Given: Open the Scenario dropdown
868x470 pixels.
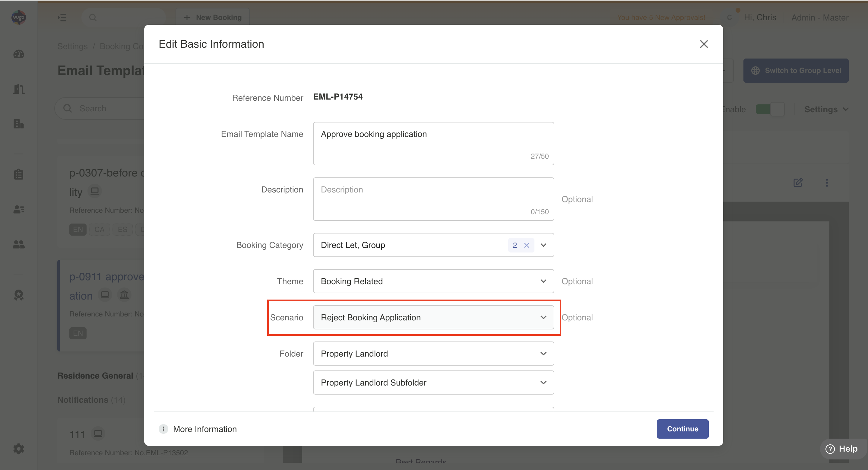Looking at the screenshot, I should [x=433, y=317].
